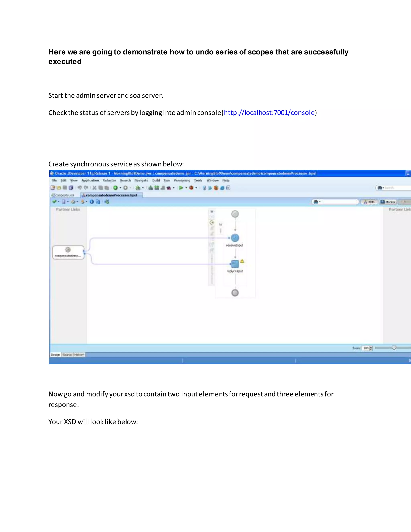
Task: Click the blue info icon in BPEL toolbar
Action: click(x=92, y=202)
